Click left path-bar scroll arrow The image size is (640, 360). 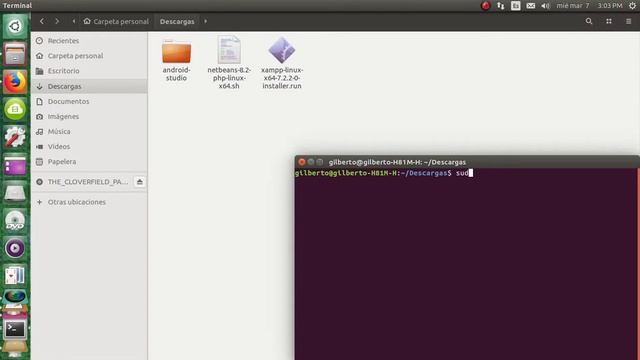[73, 21]
